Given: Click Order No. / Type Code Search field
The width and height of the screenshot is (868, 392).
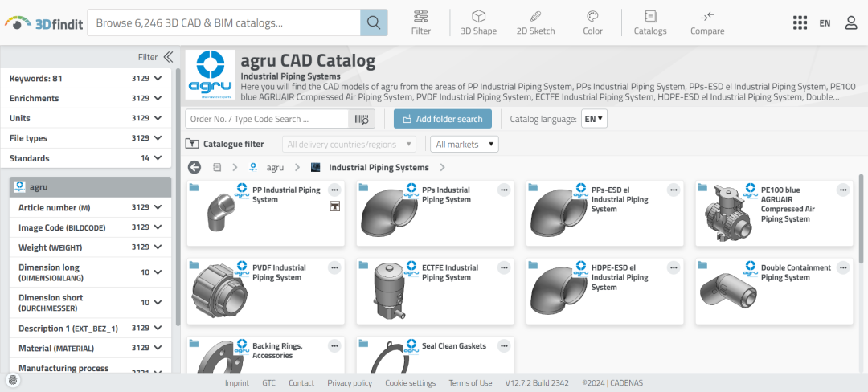Looking at the screenshot, I should [268, 119].
